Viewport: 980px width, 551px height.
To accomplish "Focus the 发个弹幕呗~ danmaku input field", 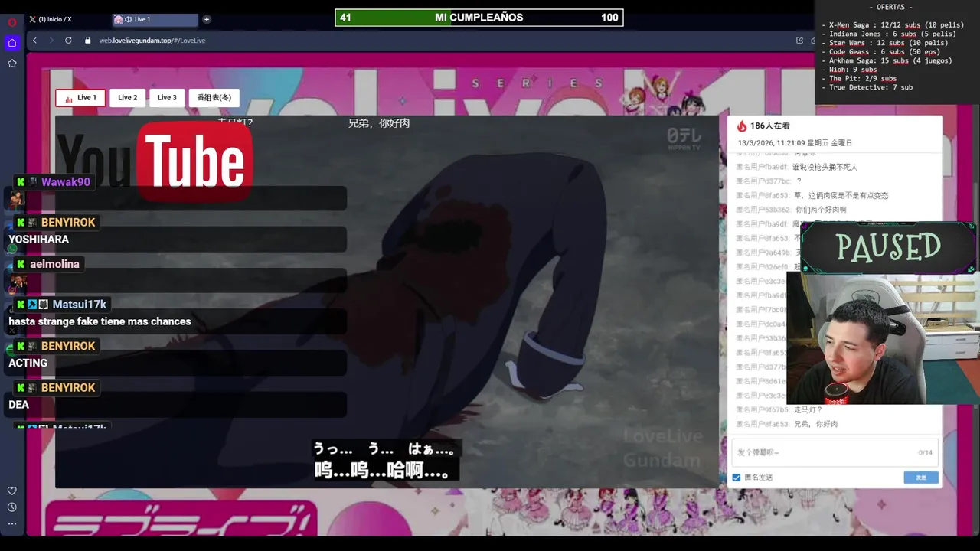I will click(x=835, y=452).
